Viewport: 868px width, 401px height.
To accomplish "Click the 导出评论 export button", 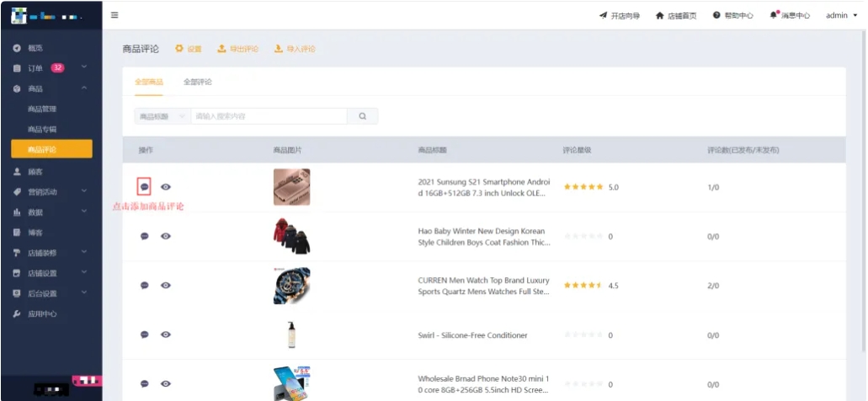I will (x=238, y=49).
